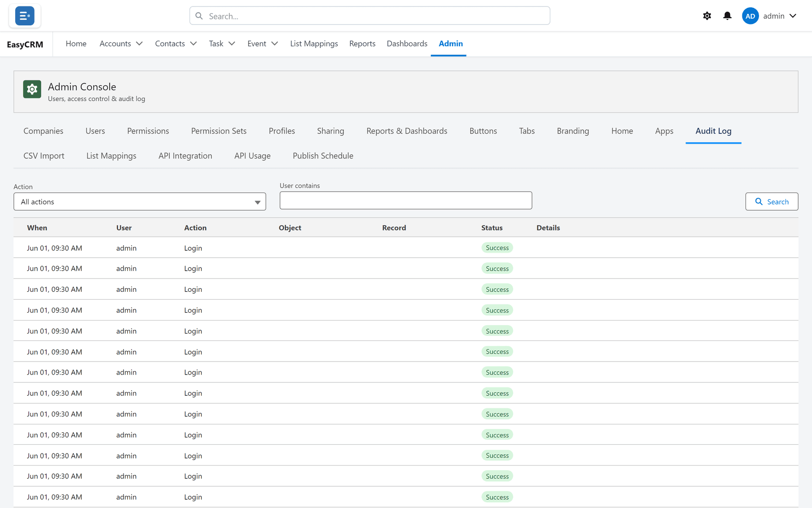Expand the Accounts menu chevron
812x508 pixels.
click(139, 43)
